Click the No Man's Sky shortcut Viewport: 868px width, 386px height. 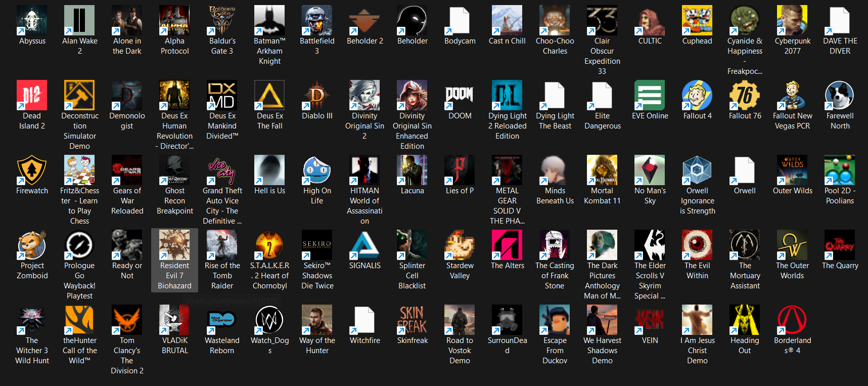[650, 170]
